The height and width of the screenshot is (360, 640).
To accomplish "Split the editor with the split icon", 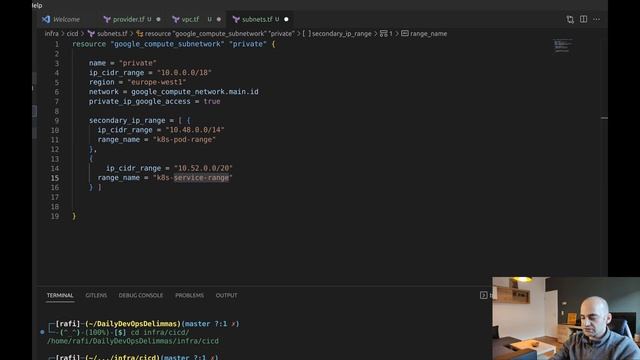I will pos(583,19).
